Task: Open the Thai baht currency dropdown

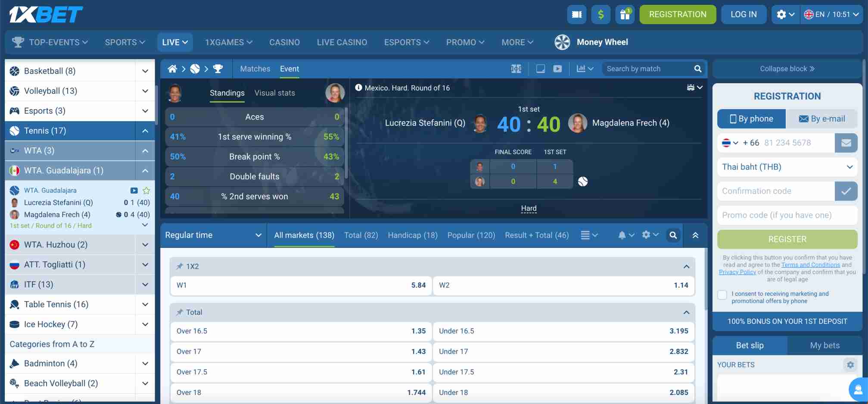Action: pos(787,167)
